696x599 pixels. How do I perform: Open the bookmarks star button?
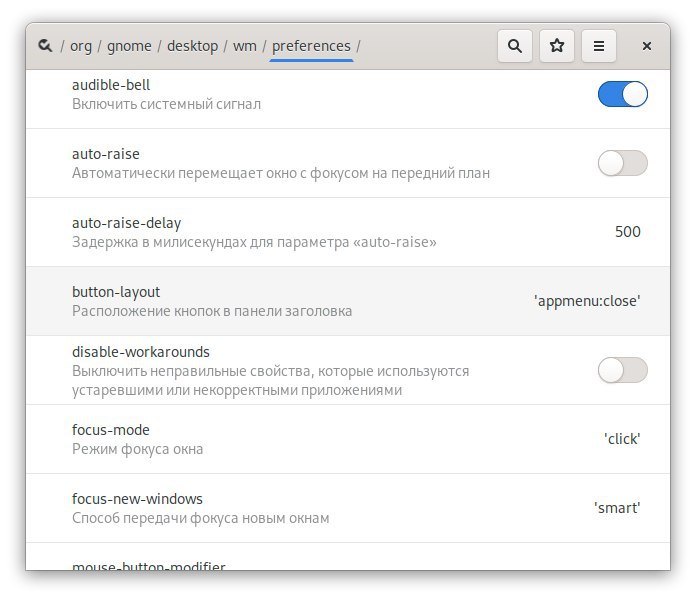point(557,46)
